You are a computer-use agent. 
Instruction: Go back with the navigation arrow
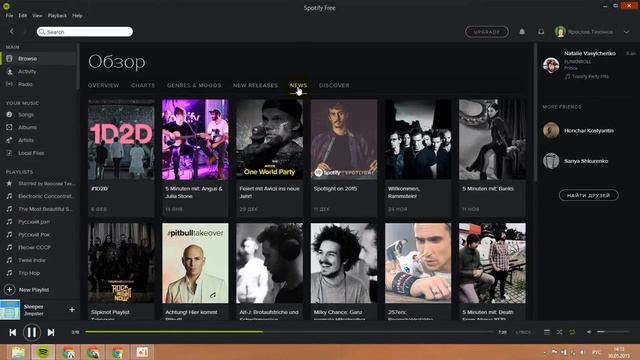click(x=11, y=31)
